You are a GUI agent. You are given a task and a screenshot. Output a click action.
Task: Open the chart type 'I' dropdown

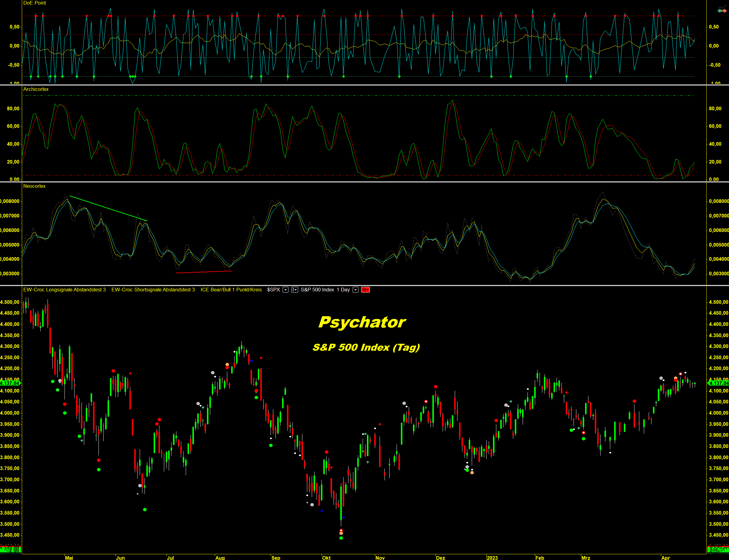(295, 290)
